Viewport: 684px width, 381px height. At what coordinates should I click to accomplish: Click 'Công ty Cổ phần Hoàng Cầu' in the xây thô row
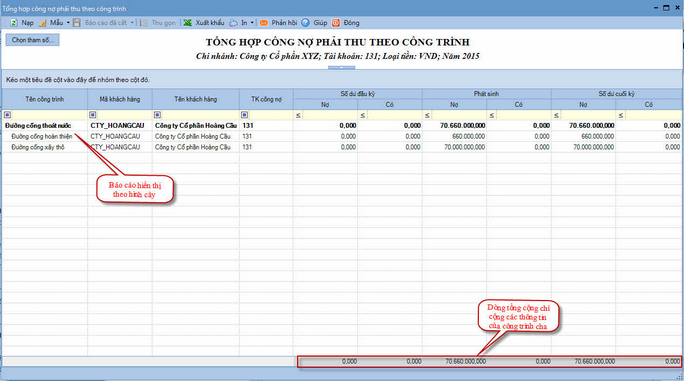192,148
